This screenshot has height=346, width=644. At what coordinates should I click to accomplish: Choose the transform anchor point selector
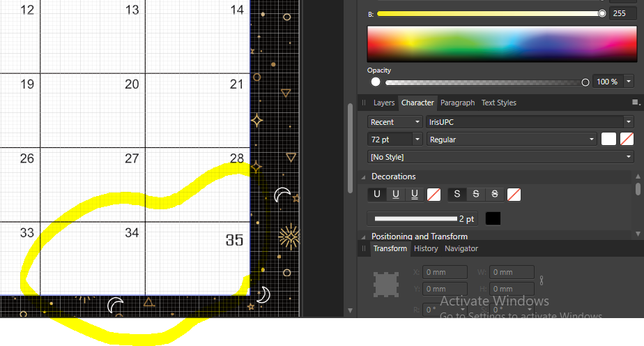[x=386, y=285]
